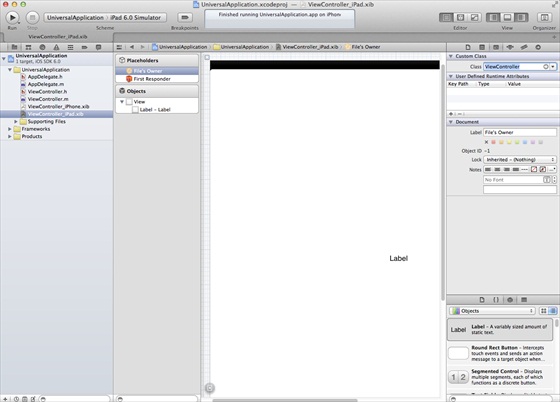
Task: Collapse the Document section
Action: pyautogui.click(x=451, y=122)
